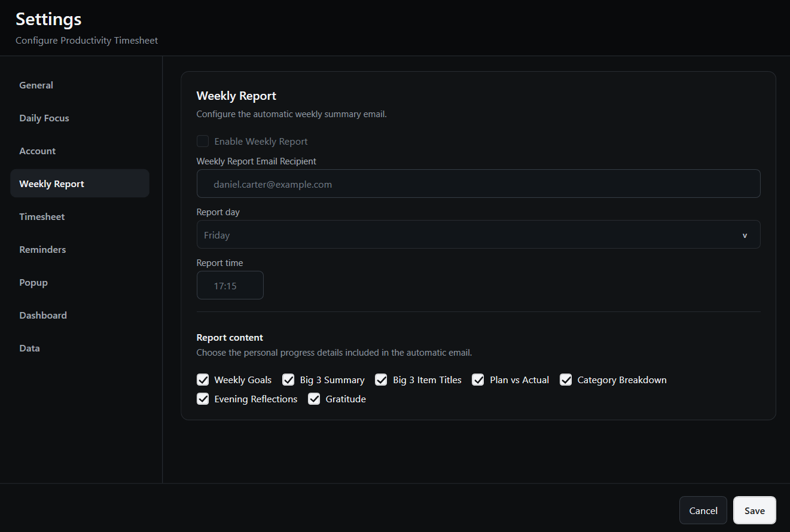Open the Popup settings section
The height and width of the screenshot is (532, 790).
click(80, 282)
